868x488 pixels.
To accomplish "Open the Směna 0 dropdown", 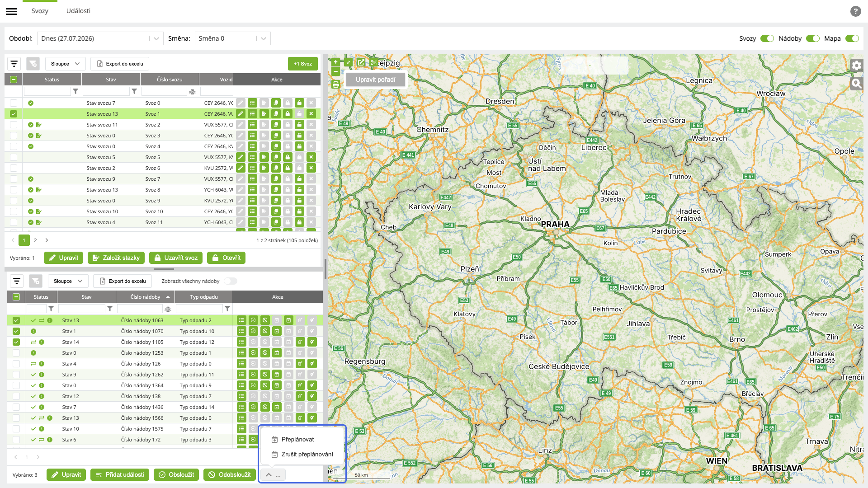I will pyautogui.click(x=232, y=38).
